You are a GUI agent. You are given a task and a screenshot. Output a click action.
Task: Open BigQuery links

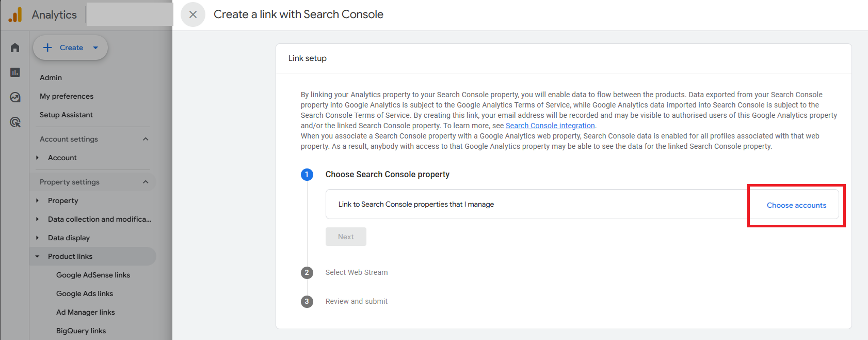click(x=81, y=331)
